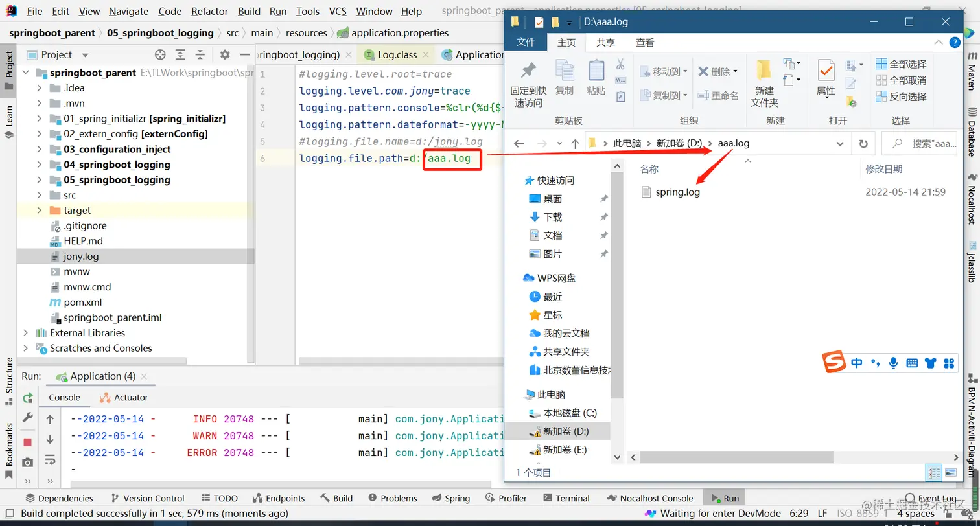Click the cut scissors icon in Explorer ribbon
The width and height of the screenshot is (980, 526).
pyautogui.click(x=620, y=64)
